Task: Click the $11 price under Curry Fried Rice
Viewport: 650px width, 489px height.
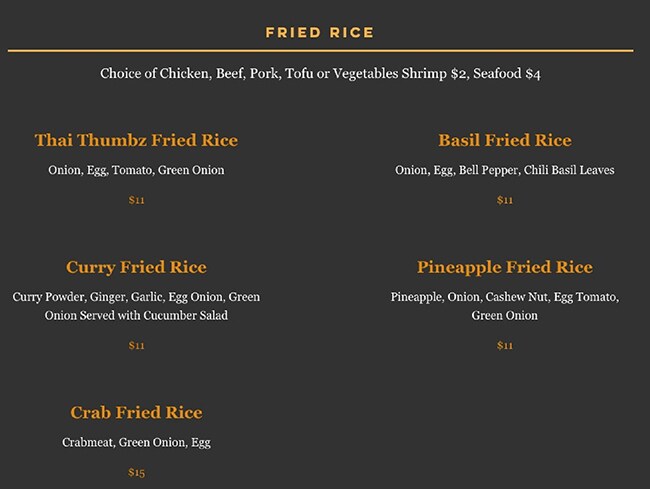Action: 137,346
